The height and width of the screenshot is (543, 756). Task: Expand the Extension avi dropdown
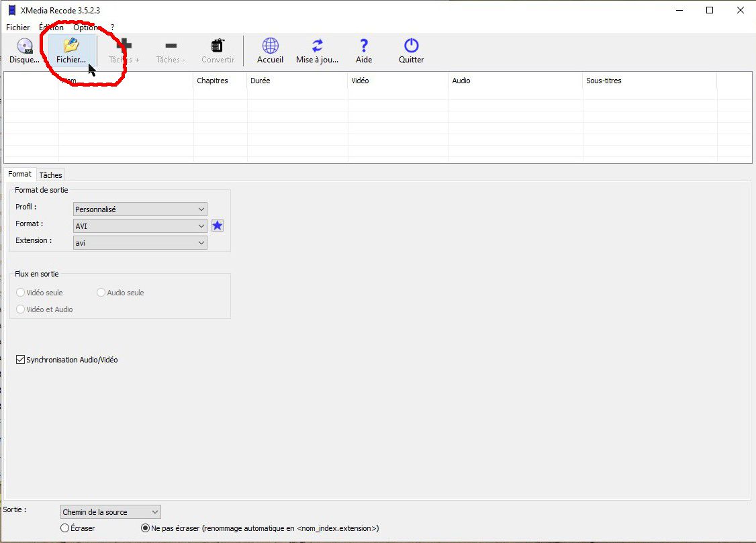[x=140, y=243]
